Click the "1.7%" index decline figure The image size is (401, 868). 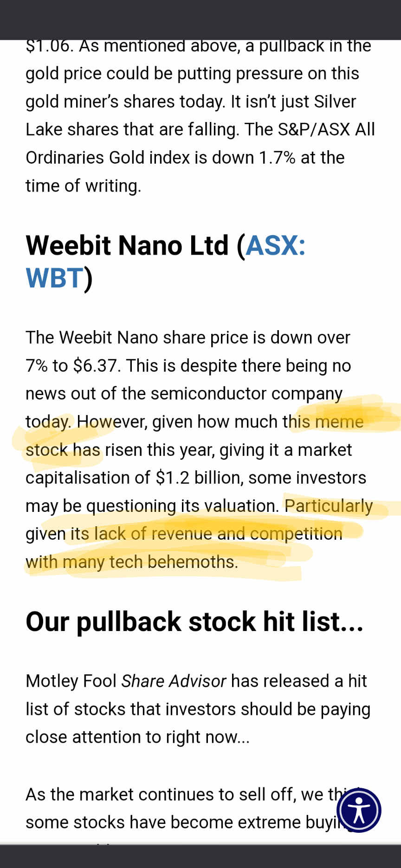[x=277, y=158]
